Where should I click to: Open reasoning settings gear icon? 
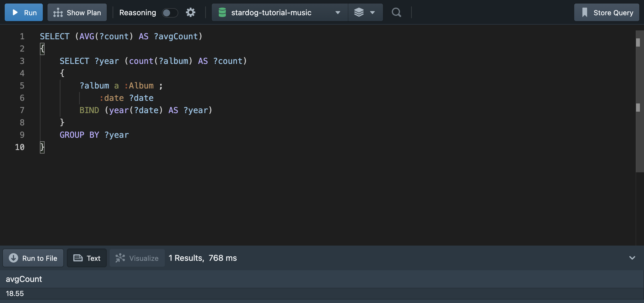pos(191,12)
